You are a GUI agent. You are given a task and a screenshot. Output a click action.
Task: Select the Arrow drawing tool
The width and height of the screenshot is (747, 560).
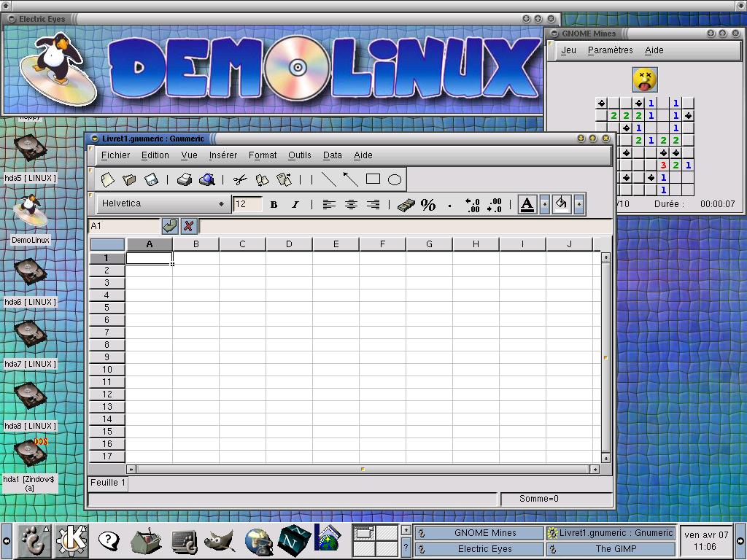click(x=351, y=179)
